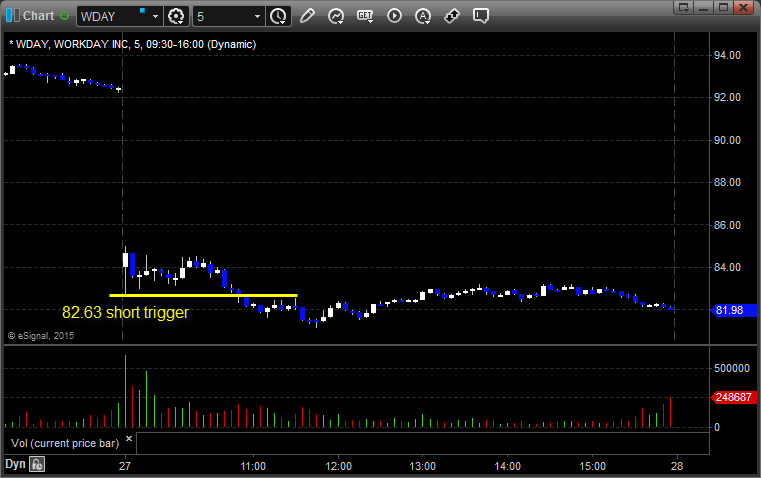Expand the WDAY symbol dropdown arrow
Viewport: 761px width, 478px height.
(x=155, y=16)
